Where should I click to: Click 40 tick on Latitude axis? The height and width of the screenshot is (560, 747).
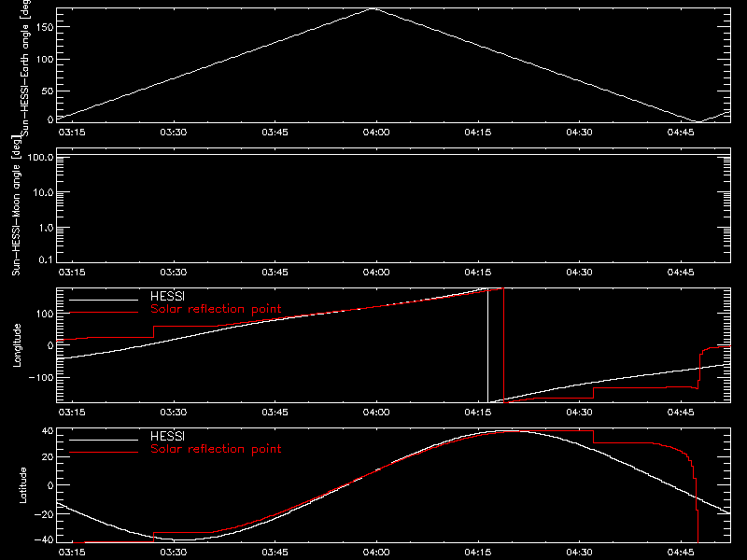[x=48, y=431]
